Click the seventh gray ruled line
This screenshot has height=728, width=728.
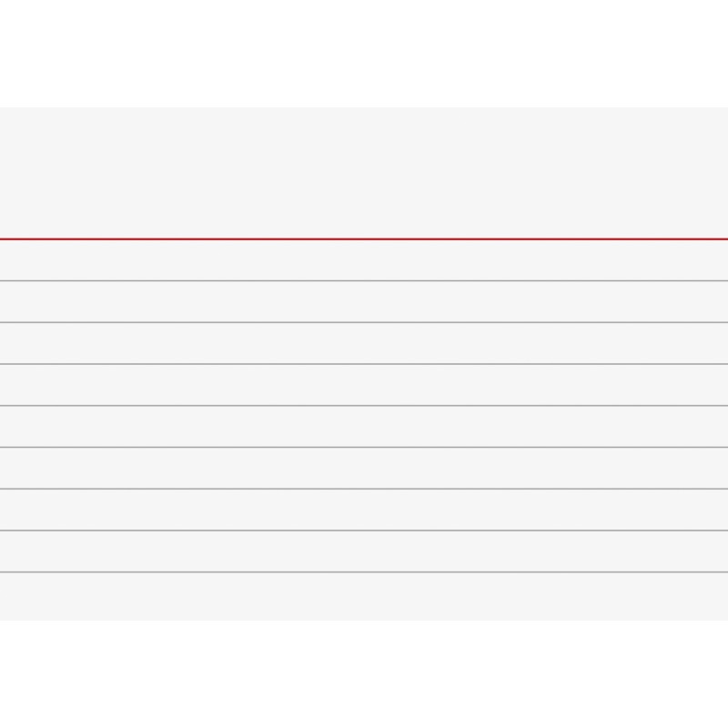364,531
